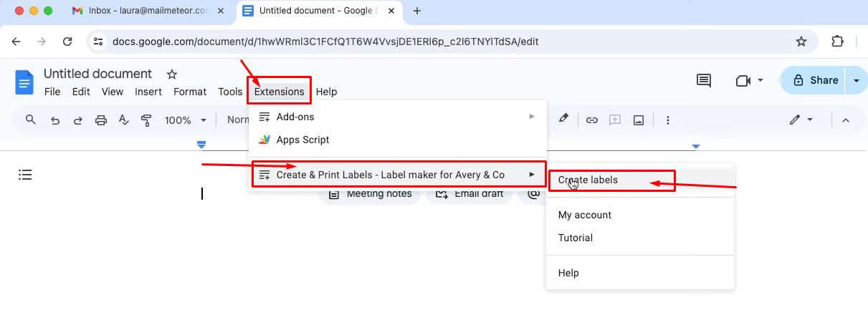Start a video call with camera icon
Image resolution: width=868 pixels, height=320 pixels.
[743, 80]
